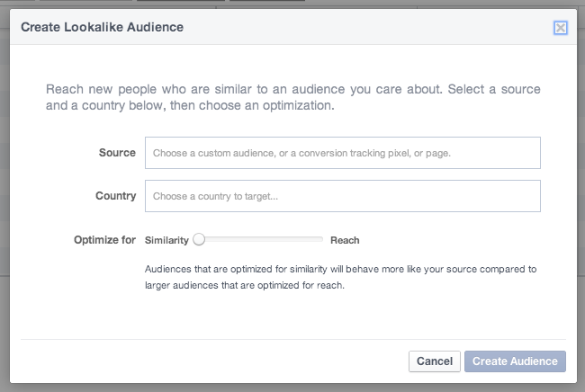The width and height of the screenshot is (585, 392).
Task: Click the midpoint of the optimization slider track
Action: point(261,239)
